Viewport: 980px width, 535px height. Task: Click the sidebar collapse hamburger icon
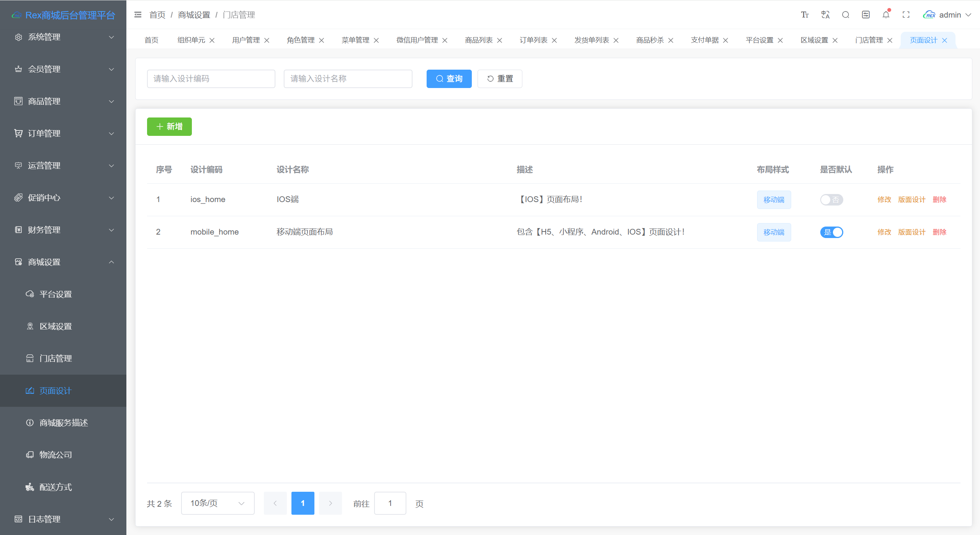pos(138,15)
